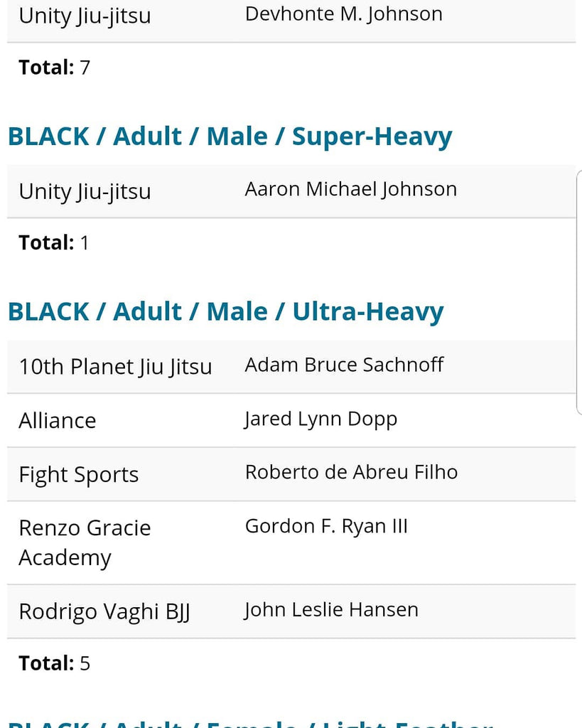Click the name John Leslie Hansen
The height and width of the screenshot is (728, 582).
[x=331, y=610]
